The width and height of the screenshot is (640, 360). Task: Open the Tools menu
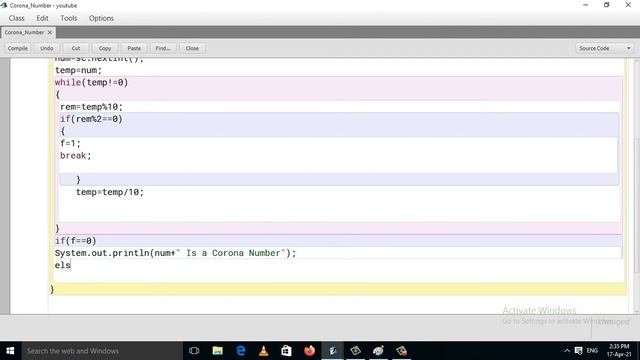(69, 18)
